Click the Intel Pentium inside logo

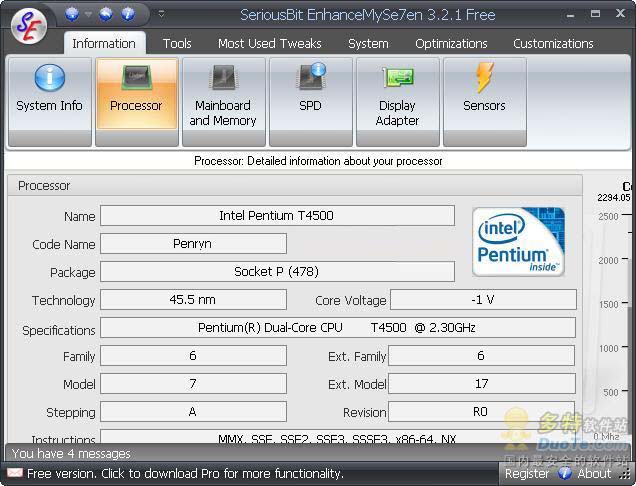518,242
